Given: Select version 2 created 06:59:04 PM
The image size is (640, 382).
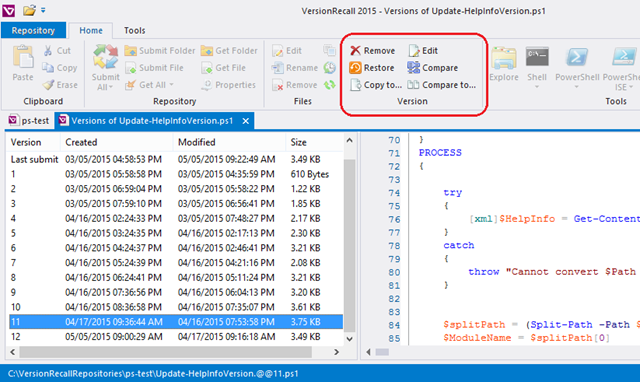Looking at the screenshot, I should 176,189.
